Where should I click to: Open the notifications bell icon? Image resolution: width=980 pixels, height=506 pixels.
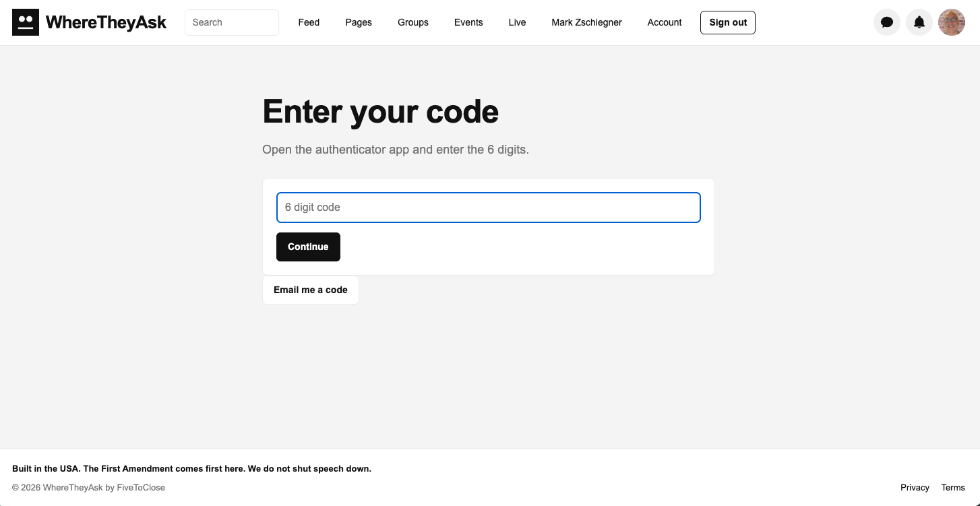919,22
